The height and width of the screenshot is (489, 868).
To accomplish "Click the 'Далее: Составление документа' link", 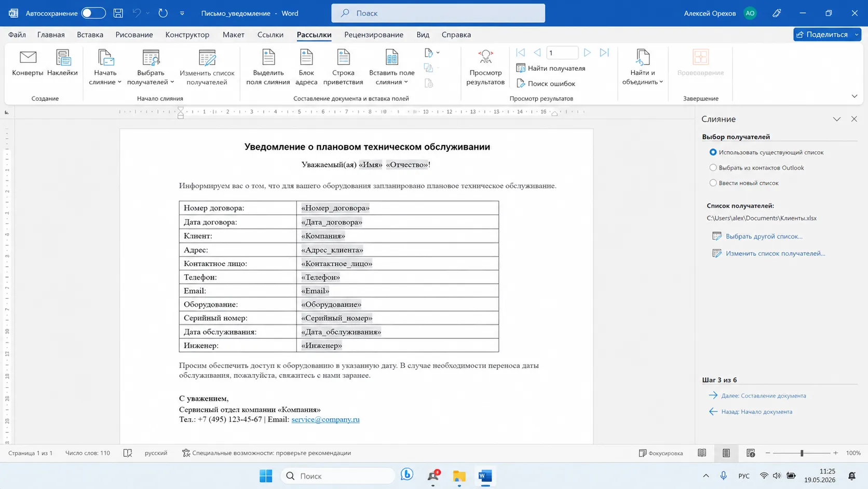I will 763,395.
